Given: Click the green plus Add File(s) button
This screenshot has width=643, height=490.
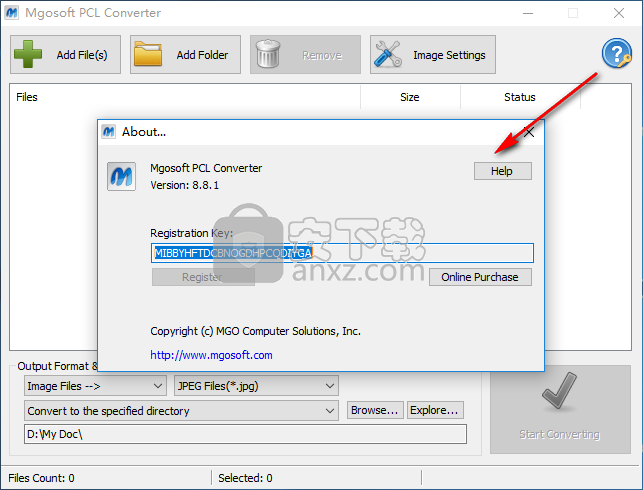Looking at the screenshot, I should click(65, 55).
